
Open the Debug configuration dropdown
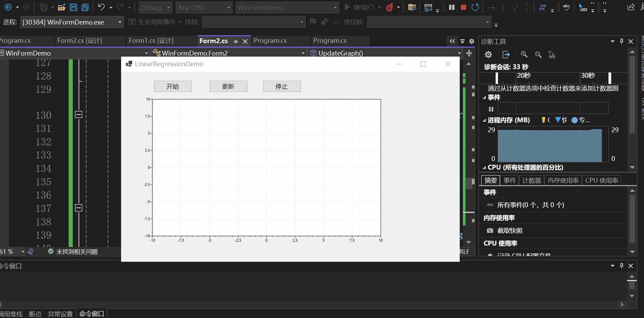(x=155, y=7)
